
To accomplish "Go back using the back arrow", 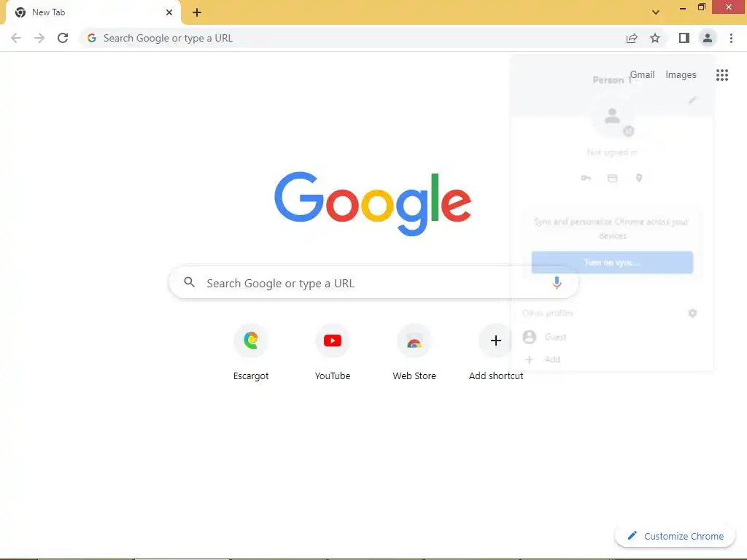I will point(16,38).
